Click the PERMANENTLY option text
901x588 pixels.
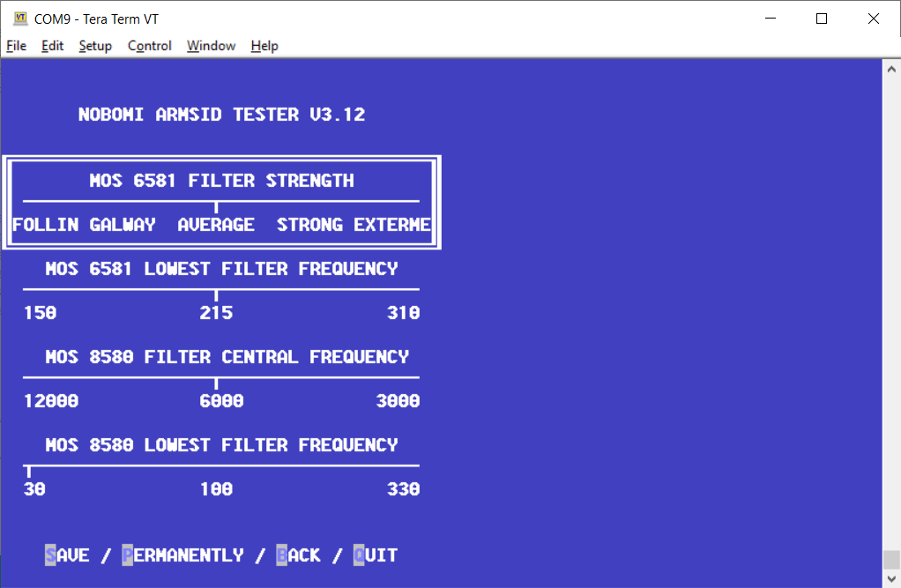tap(183, 555)
